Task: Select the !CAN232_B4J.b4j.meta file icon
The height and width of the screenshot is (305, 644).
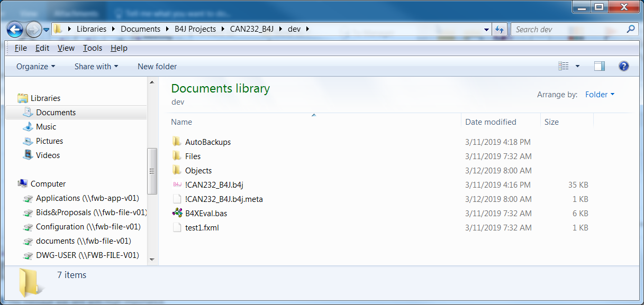Action: [x=177, y=199]
